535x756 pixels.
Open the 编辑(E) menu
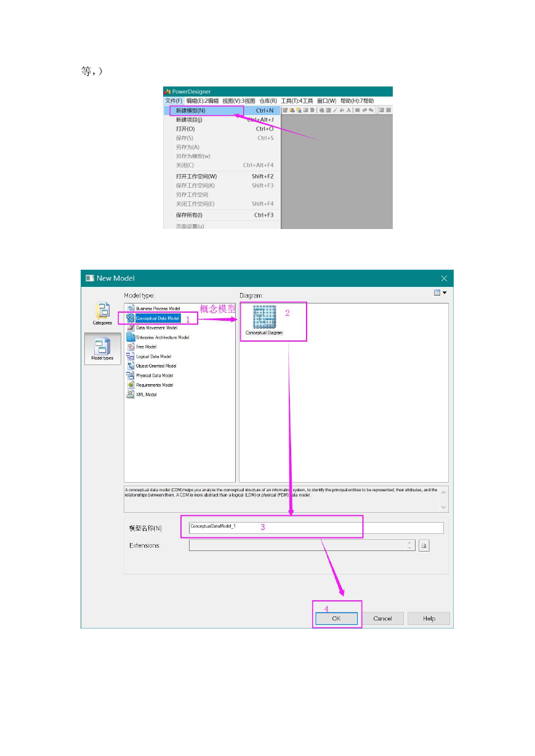[x=203, y=101]
